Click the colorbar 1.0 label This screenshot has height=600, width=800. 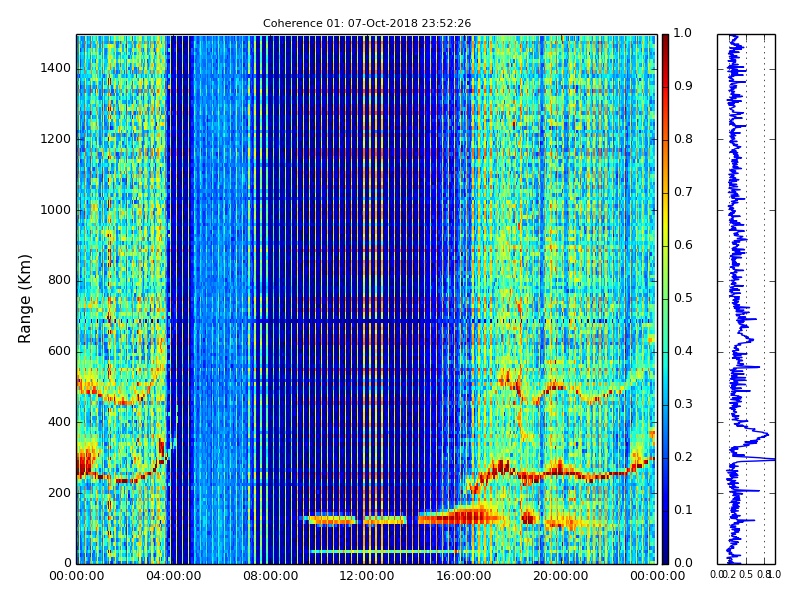tap(683, 33)
